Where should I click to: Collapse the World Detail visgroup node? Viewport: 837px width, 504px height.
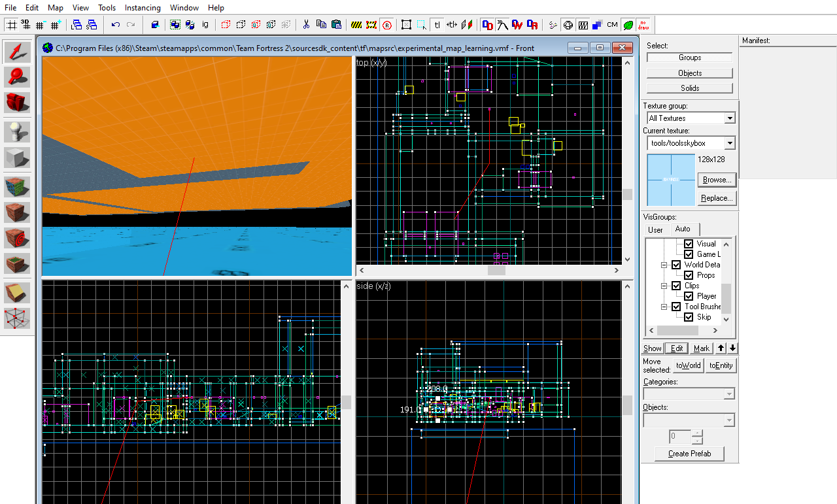(664, 265)
